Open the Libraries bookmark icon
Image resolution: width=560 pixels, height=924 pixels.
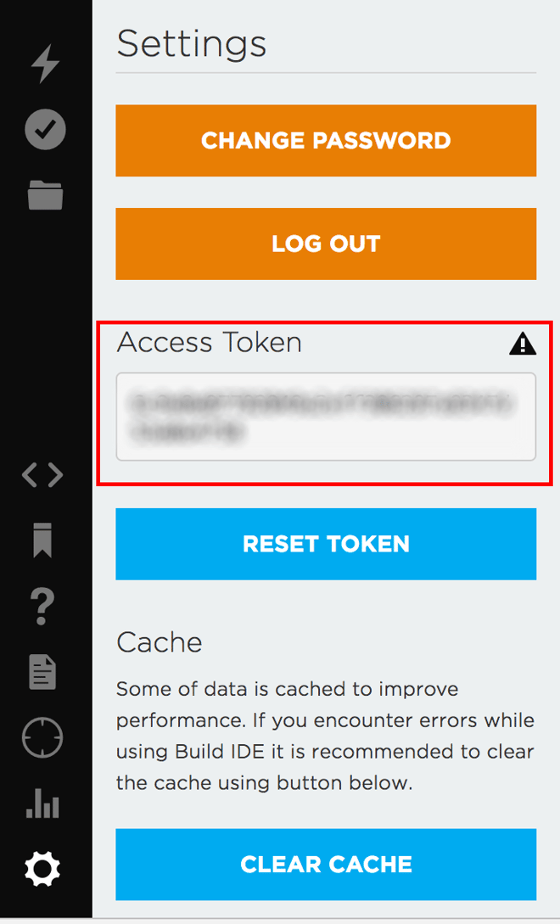[43, 540]
